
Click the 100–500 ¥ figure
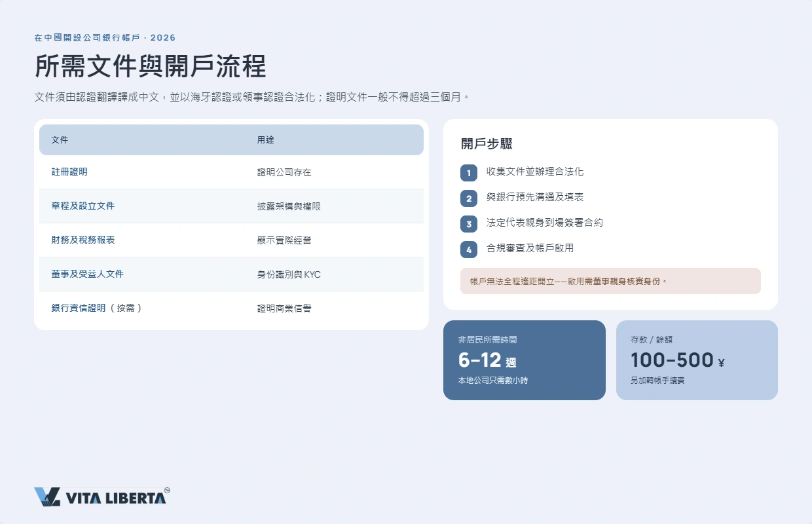678,360
